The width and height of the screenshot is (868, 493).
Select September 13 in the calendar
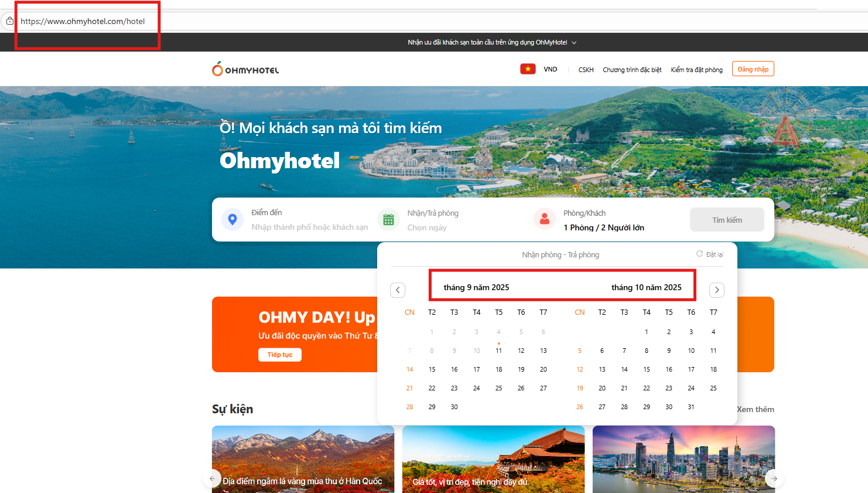[544, 351]
